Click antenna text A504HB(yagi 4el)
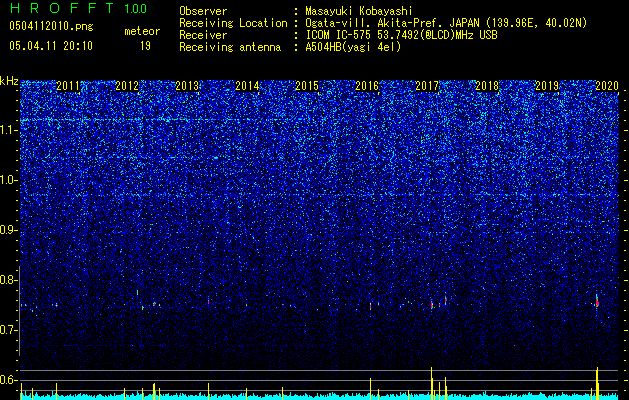Viewport: 629px width, 400px height. coord(353,47)
